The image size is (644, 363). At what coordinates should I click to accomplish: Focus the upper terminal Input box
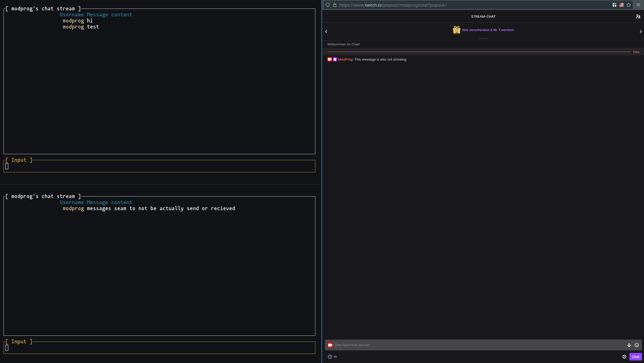click(x=159, y=166)
